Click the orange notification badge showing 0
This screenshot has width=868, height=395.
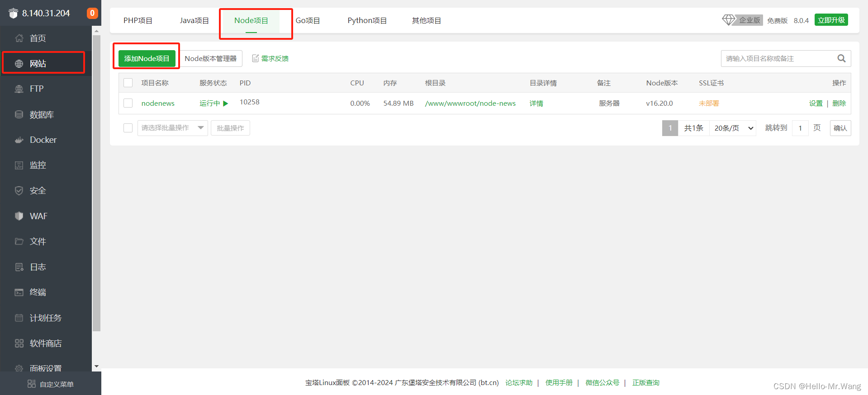92,13
